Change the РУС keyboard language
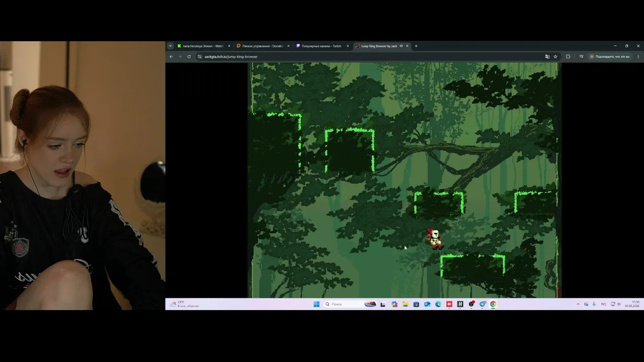The width and height of the screenshot is (644, 362). (604, 304)
